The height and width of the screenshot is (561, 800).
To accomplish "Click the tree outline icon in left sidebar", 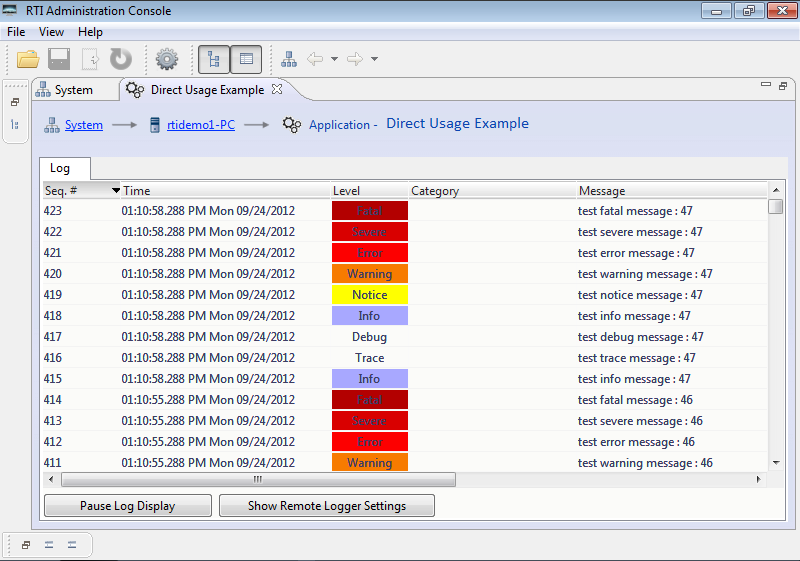I will (x=15, y=124).
